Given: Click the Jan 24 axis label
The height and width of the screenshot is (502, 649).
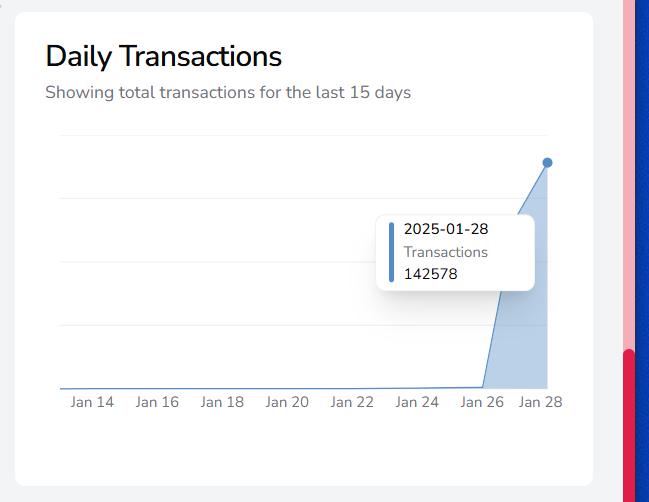Looking at the screenshot, I should click(x=417, y=402).
